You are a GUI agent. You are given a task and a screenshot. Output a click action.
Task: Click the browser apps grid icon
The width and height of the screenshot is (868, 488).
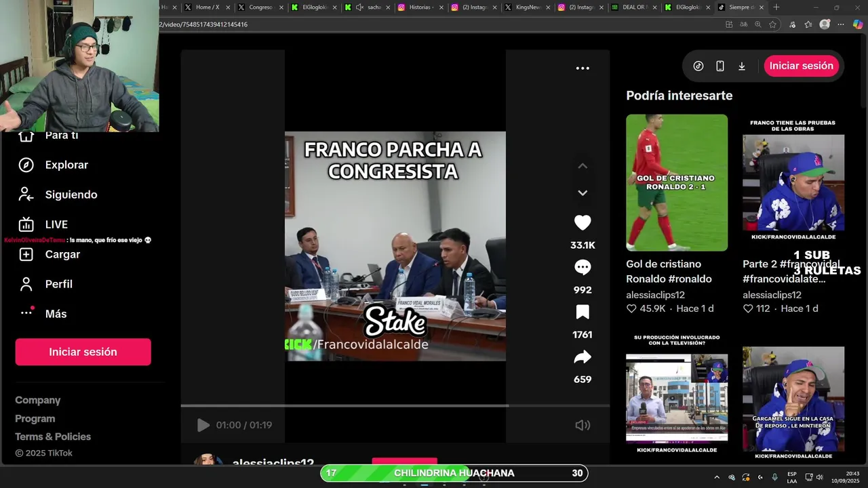tap(729, 24)
